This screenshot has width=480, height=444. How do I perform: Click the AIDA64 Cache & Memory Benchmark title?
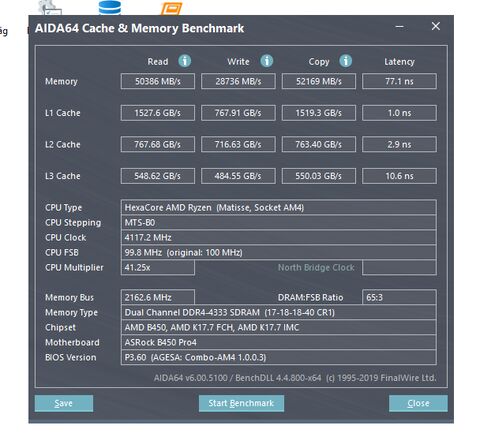(x=139, y=28)
